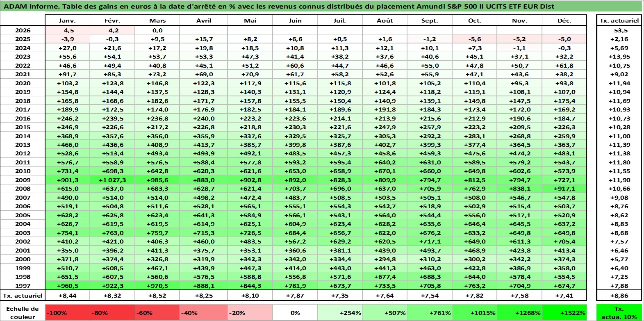This screenshot has width=644, height=321.
Task: Select the +466,0 cell in January 2013
Action: point(67,145)
